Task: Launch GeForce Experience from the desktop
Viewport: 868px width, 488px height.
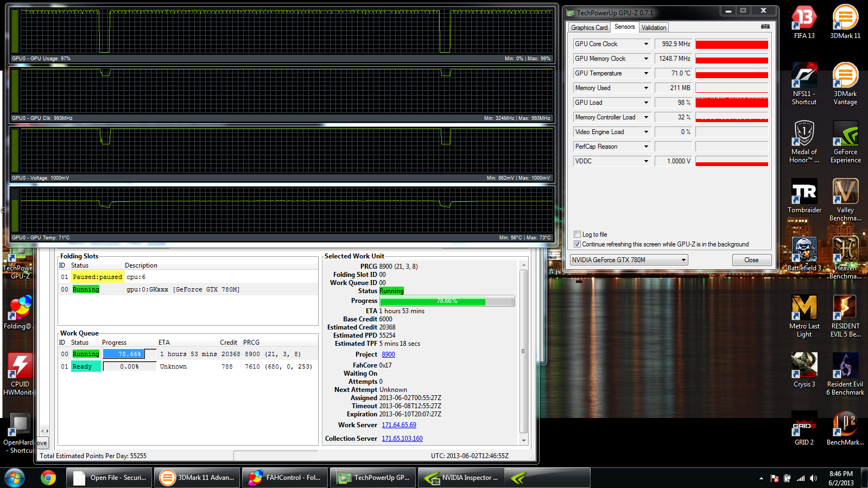Action: tap(845, 142)
